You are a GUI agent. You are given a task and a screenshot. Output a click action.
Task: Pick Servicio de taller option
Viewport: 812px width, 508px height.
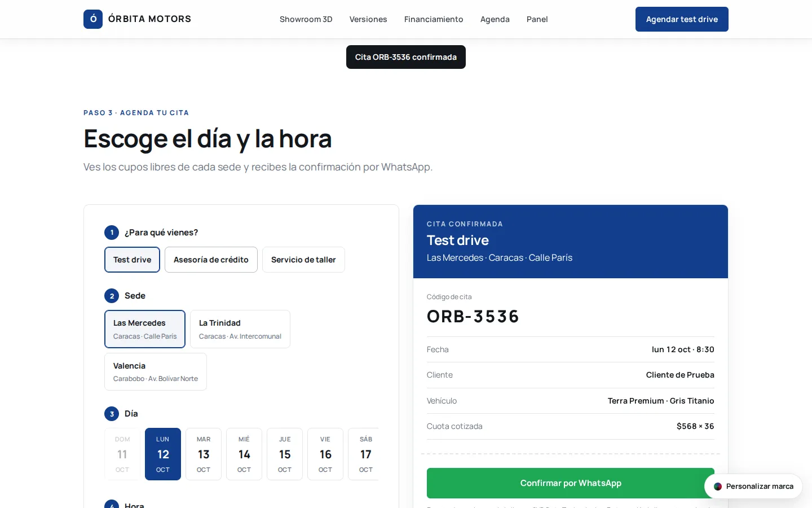tap(303, 260)
